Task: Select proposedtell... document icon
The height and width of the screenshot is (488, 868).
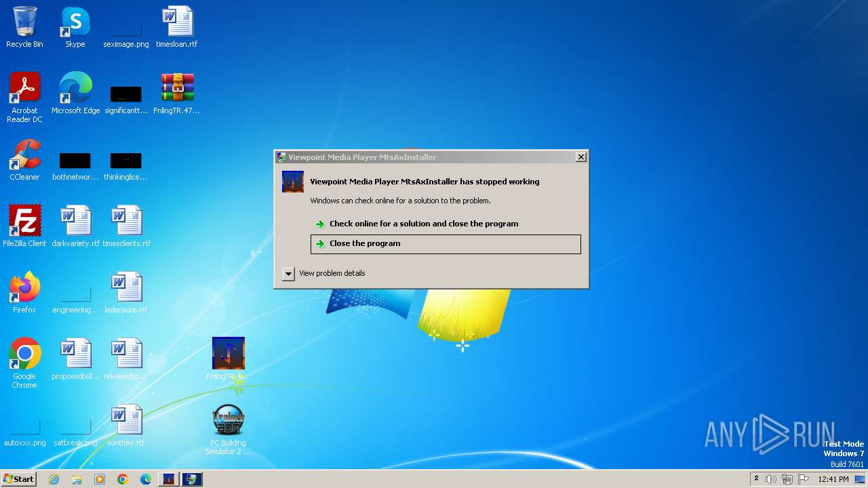Action: point(75,359)
